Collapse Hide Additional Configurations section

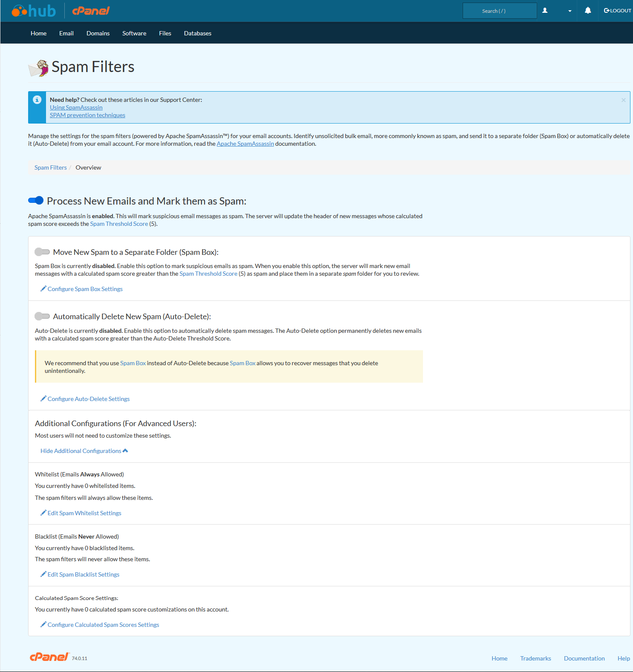coord(84,451)
